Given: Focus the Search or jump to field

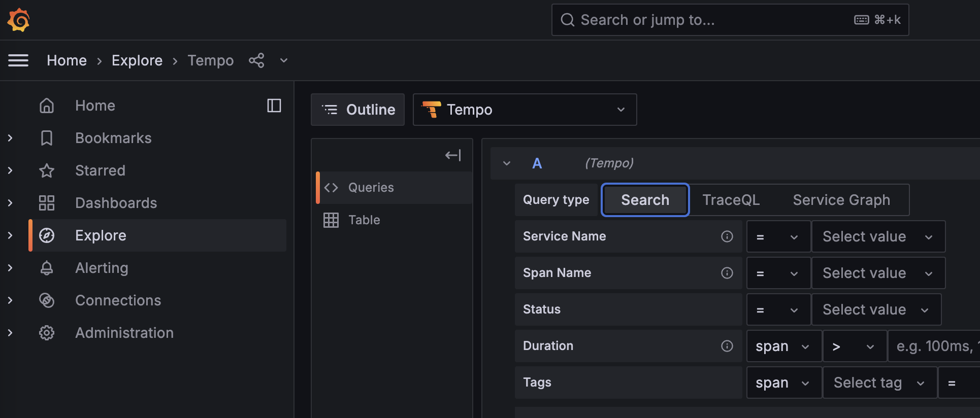Looking at the screenshot, I should pos(730,20).
